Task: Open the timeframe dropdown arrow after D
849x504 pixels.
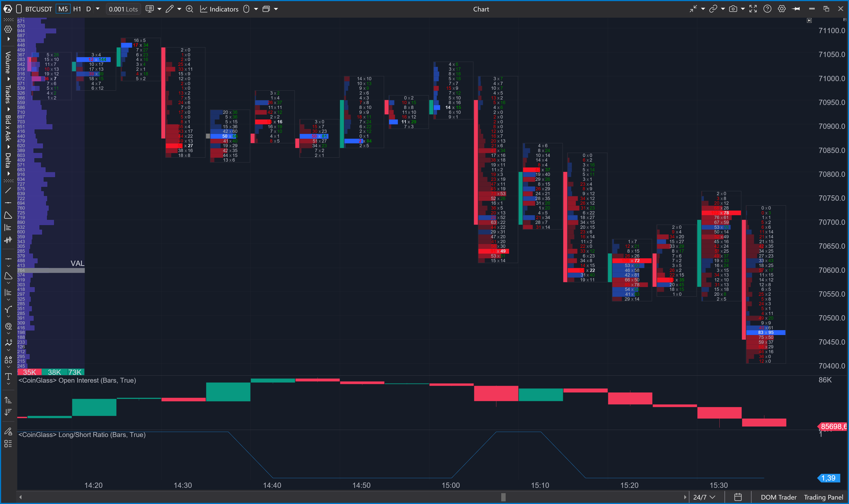Action: click(98, 9)
